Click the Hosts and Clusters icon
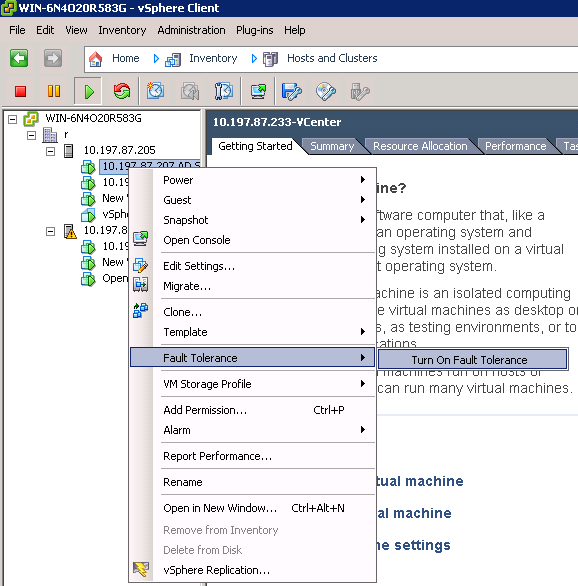 click(x=271, y=59)
